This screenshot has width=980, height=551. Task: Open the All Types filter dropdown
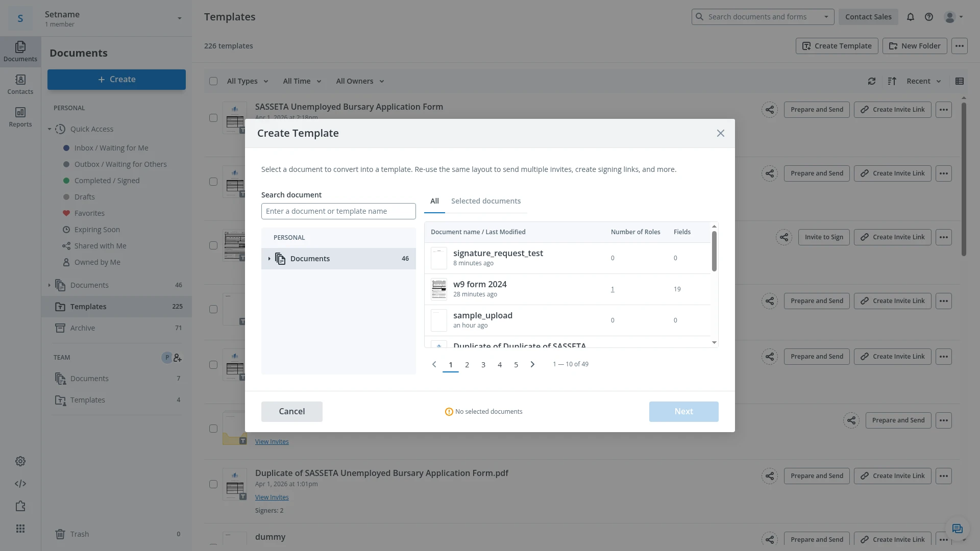248,81
